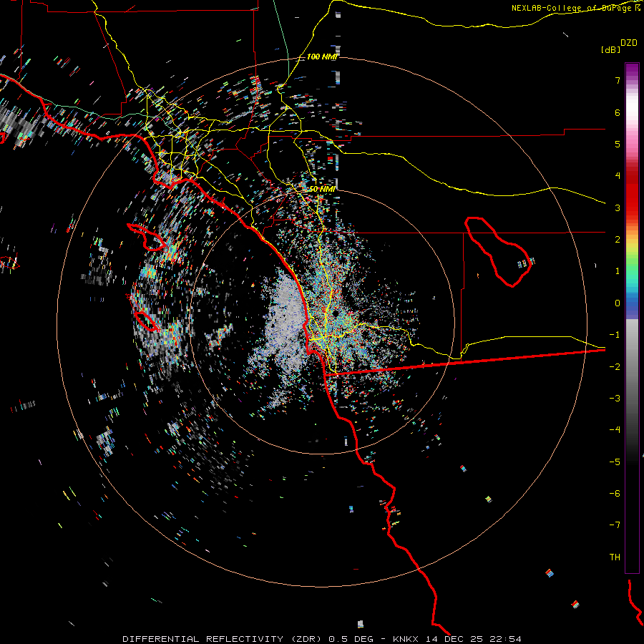Click the -7 dB value on color scale
644x644 pixels.
[615, 525]
